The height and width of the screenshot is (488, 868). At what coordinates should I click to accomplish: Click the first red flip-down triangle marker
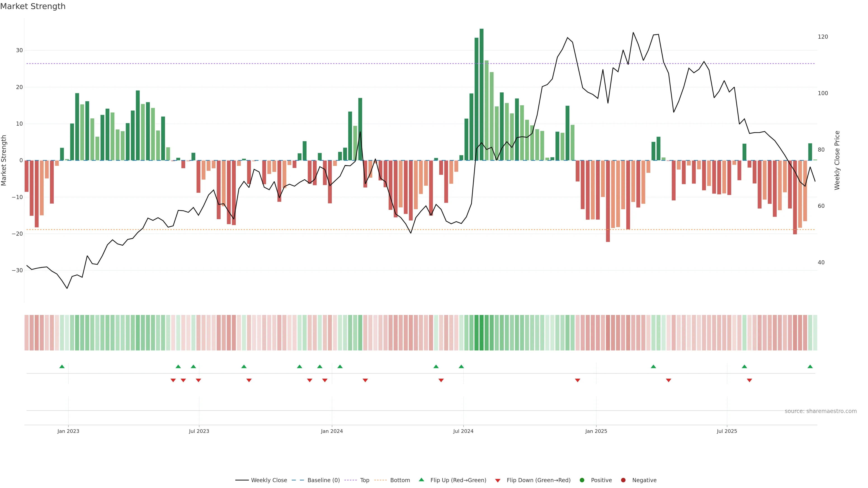click(x=173, y=380)
